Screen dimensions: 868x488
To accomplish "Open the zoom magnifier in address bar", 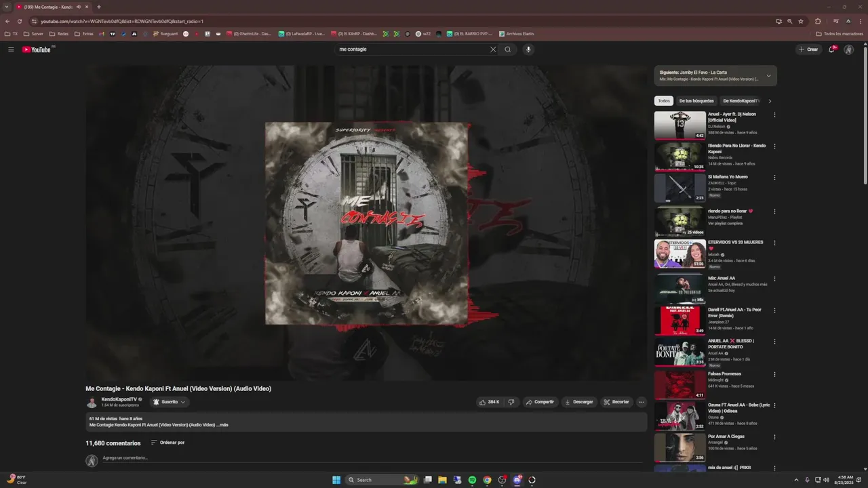I will point(790,21).
